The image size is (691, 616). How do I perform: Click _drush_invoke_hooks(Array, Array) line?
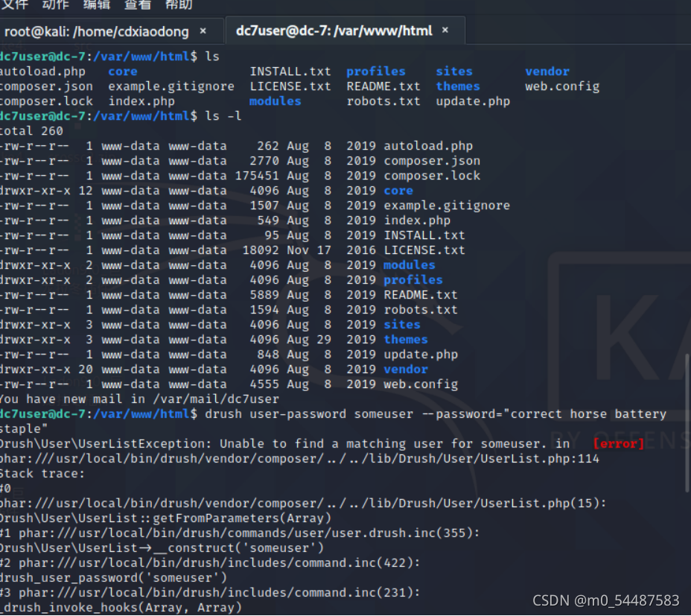[x=121, y=608]
